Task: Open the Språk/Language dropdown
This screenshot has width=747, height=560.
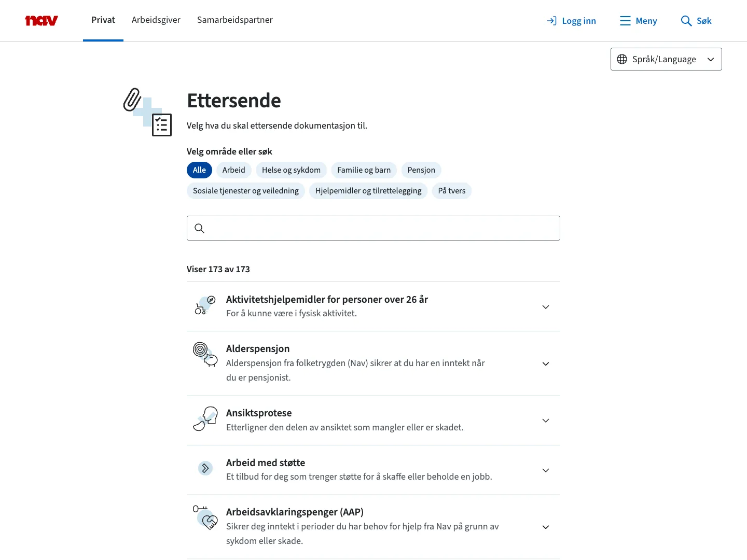Action: (x=666, y=59)
